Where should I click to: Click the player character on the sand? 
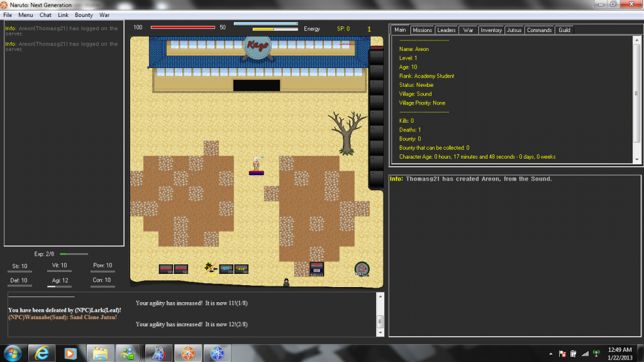[257, 163]
